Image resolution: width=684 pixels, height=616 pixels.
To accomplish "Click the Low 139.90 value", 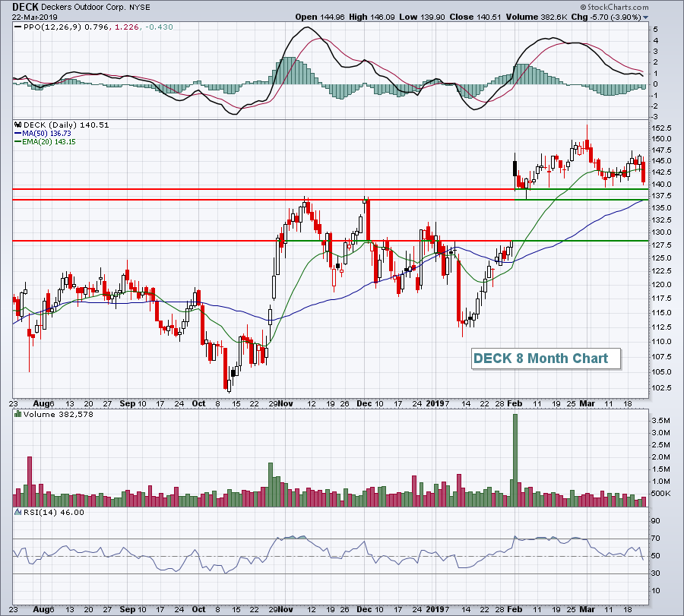I will click(x=422, y=17).
